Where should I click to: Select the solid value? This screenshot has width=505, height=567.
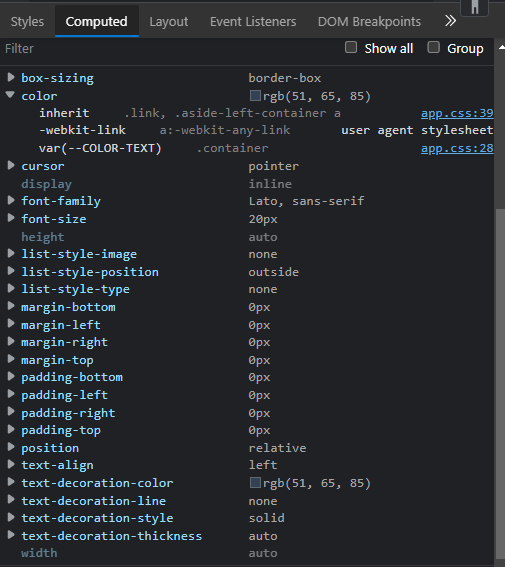pos(266,518)
